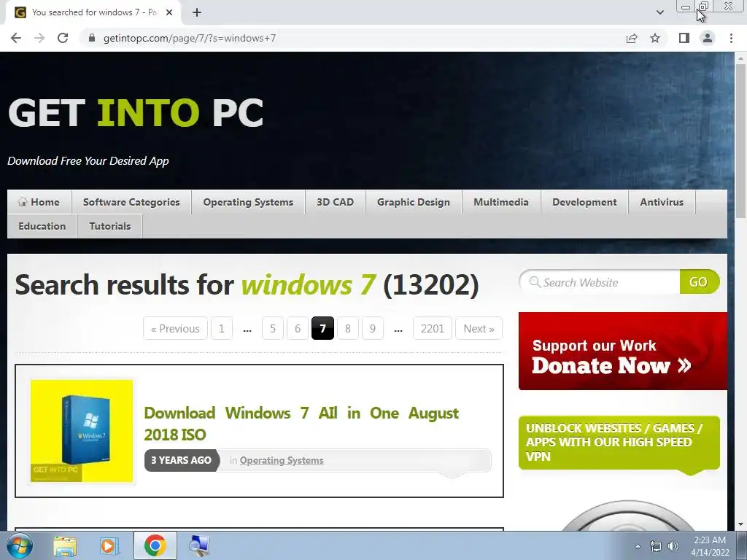
Task: Click current page 7 indicator
Action: click(x=322, y=329)
